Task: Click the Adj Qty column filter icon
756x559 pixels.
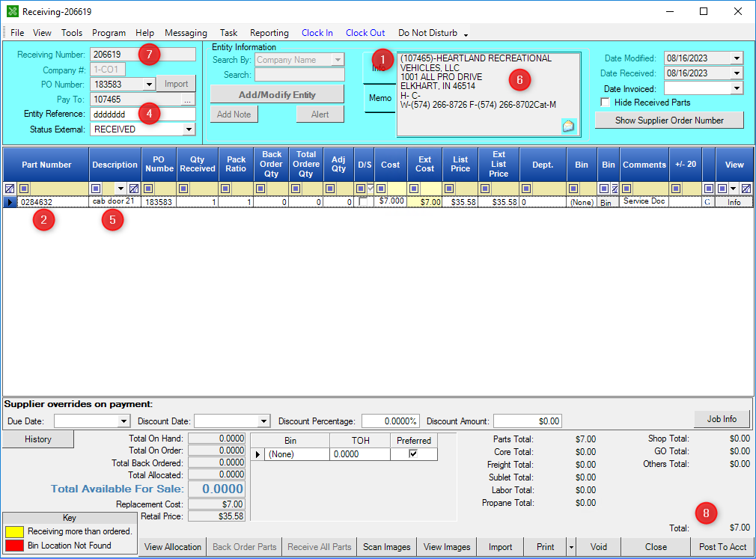Action: 330,189
